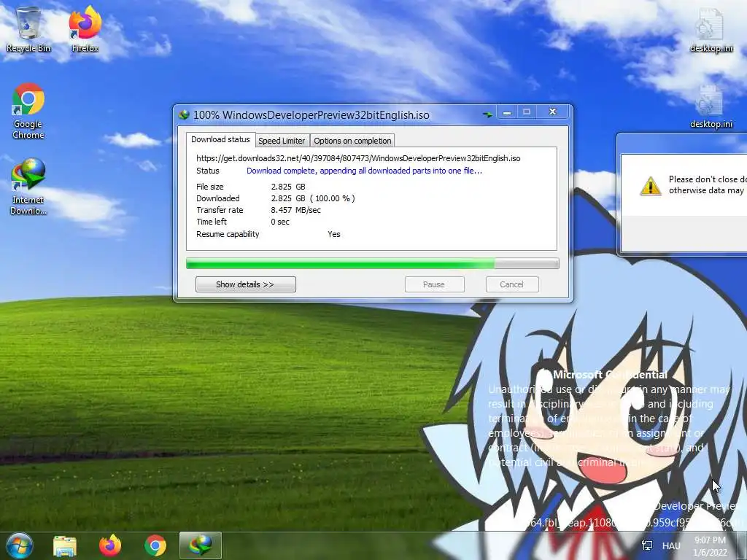Click the network tray icon
The height and width of the screenshot is (560, 747).
(x=647, y=545)
